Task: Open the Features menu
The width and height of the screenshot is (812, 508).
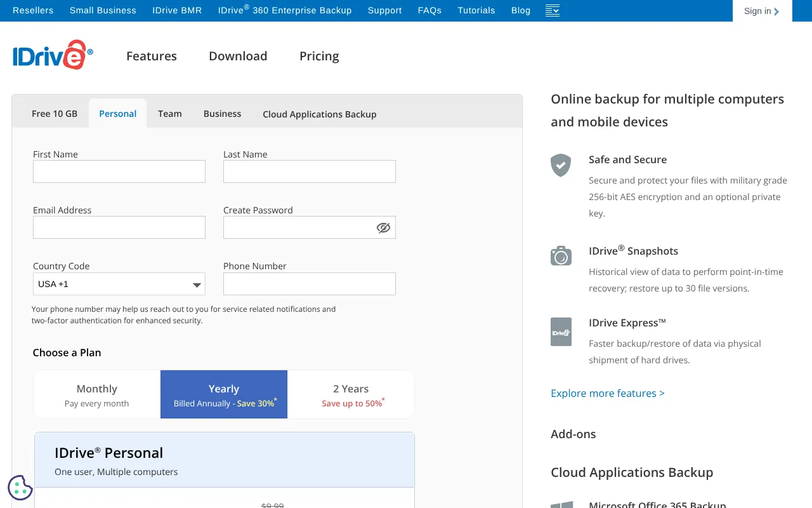Action: [152, 56]
